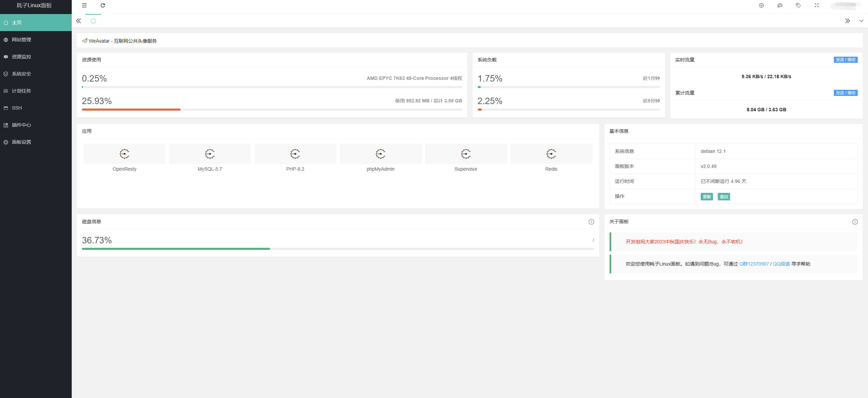Screen dimensions: 868x398
Task: Open the theme palette icon
Action: 780,5
